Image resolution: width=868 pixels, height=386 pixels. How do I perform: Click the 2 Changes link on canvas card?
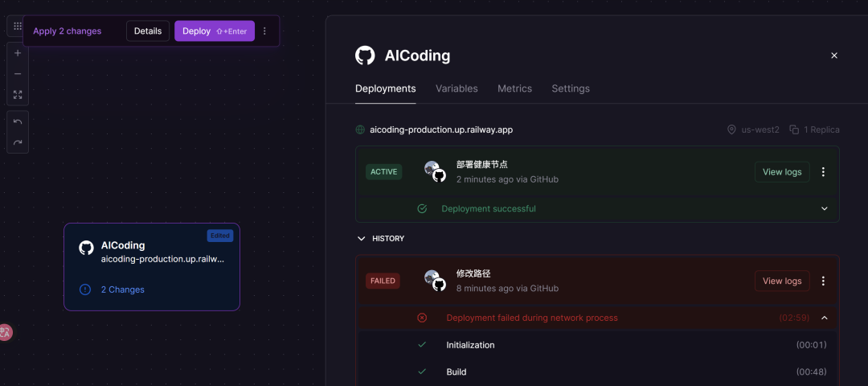tap(122, 289)
